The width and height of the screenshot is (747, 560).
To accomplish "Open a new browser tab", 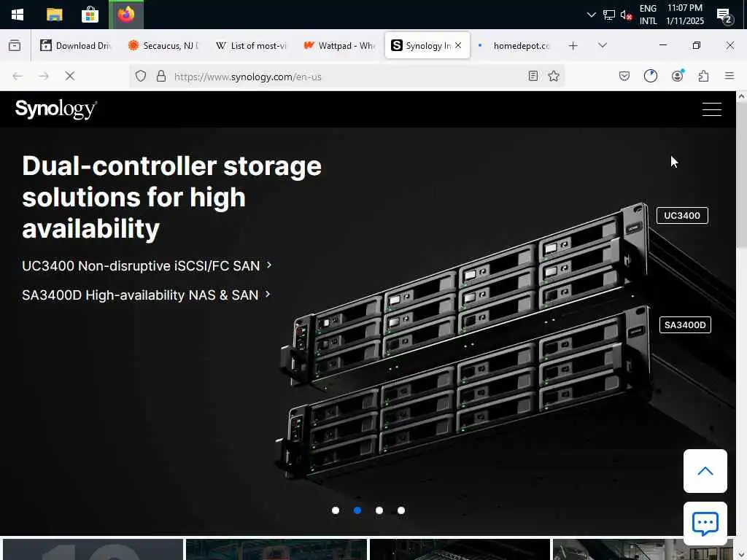I will [x=573, y=46].
